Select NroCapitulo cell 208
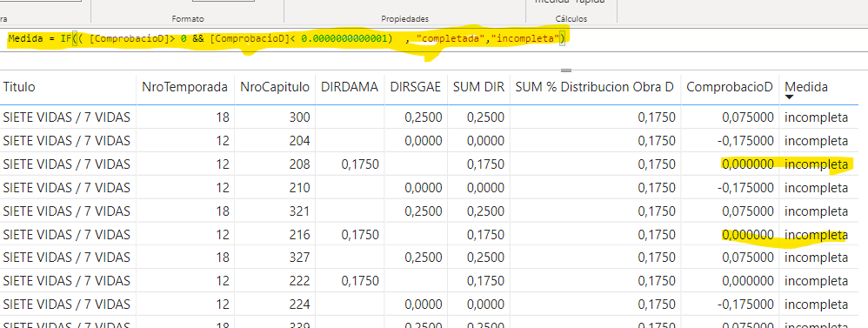Viewport: 868px width, 328px height. point(299,164)
